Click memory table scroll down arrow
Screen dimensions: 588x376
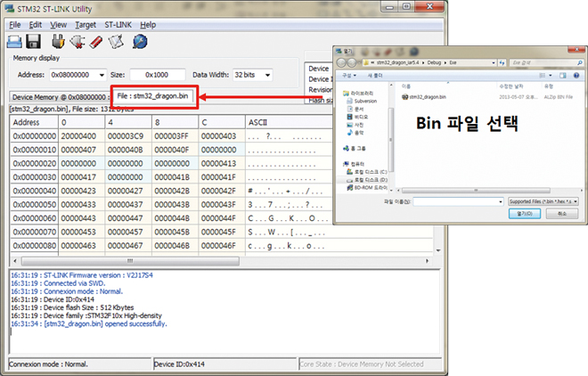tap(437, 250)
